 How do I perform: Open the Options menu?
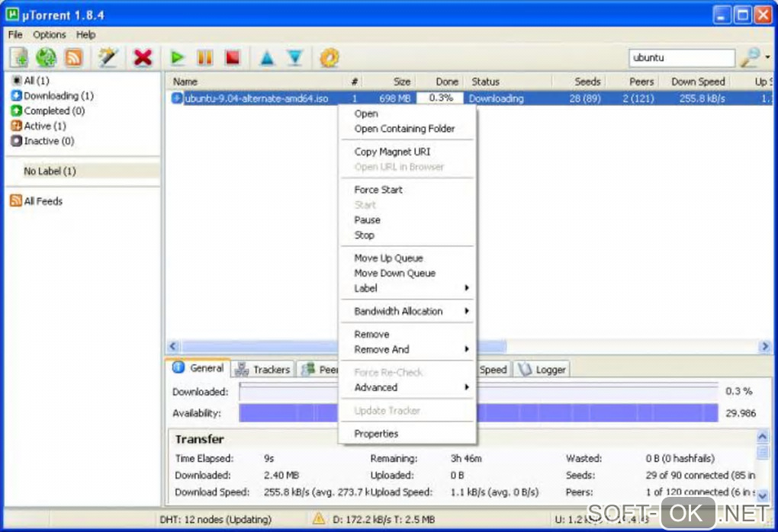click(49, 35)
